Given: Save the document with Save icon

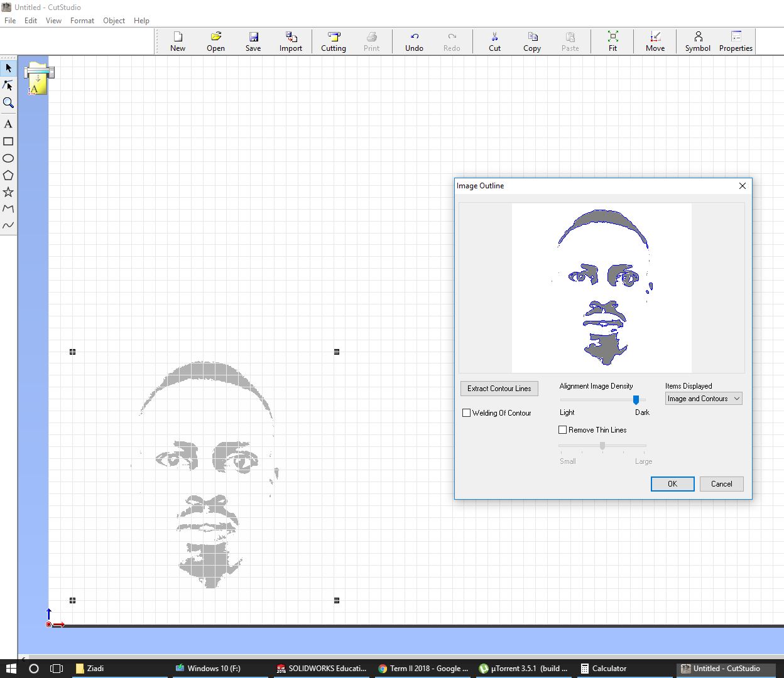Looking at the screenshot, I should pyautogui.click(x=253, y=41).
